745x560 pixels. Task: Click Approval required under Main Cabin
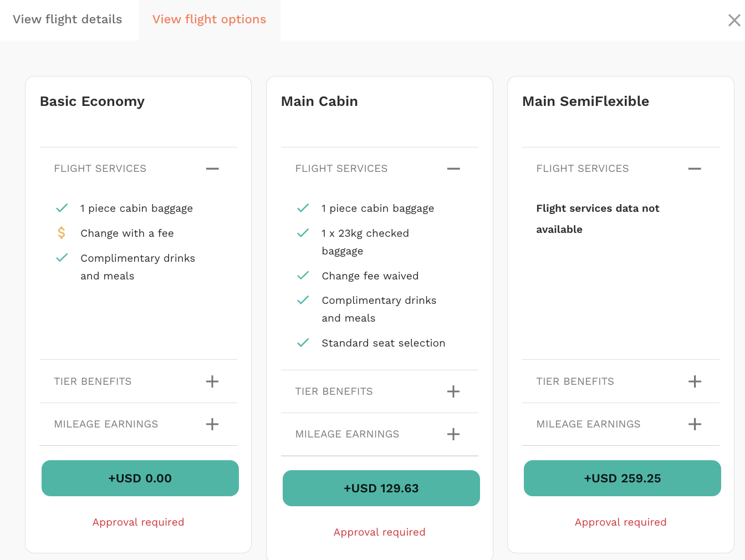coord(380,532)
